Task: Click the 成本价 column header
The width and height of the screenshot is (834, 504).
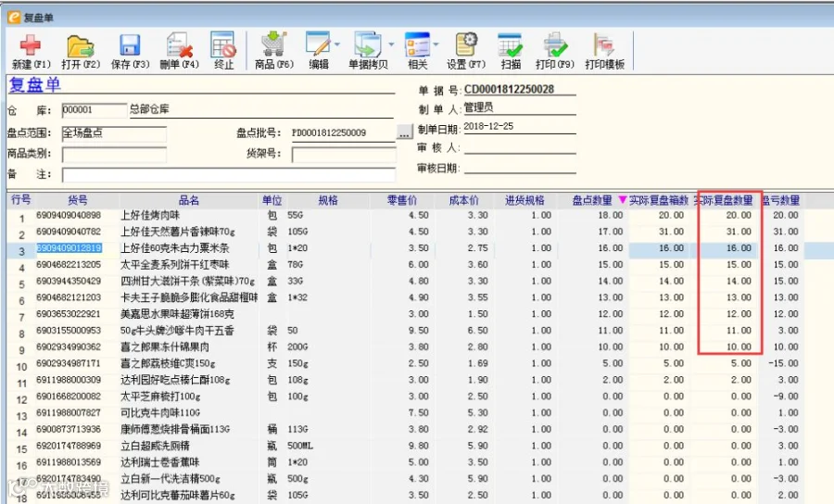Action: coord(464,200)
